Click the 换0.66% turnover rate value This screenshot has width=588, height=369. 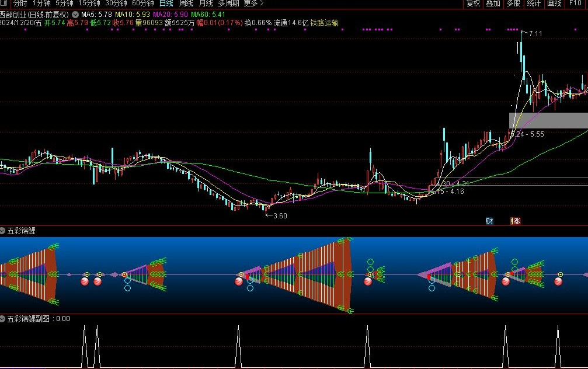point(258,23)
